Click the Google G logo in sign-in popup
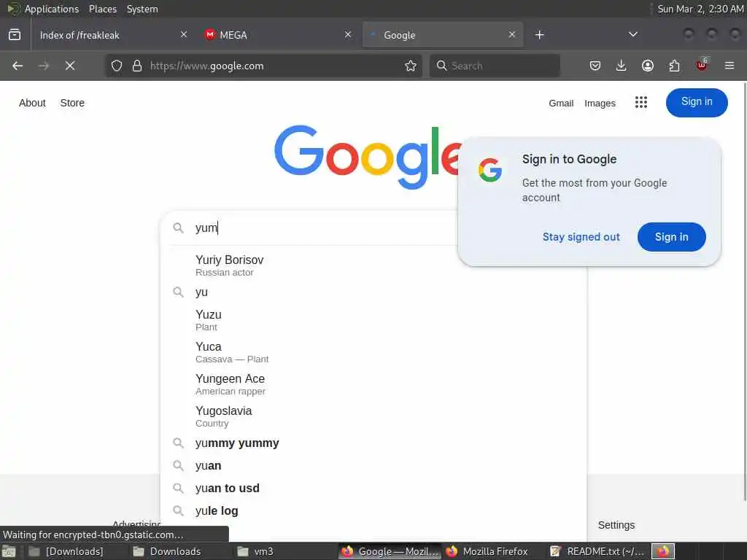747x560 pixels. (x=490, y=170)
